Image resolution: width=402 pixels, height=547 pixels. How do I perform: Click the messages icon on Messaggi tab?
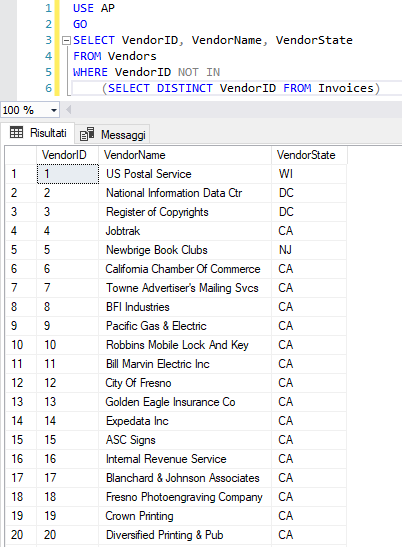[x=87, y=134]
